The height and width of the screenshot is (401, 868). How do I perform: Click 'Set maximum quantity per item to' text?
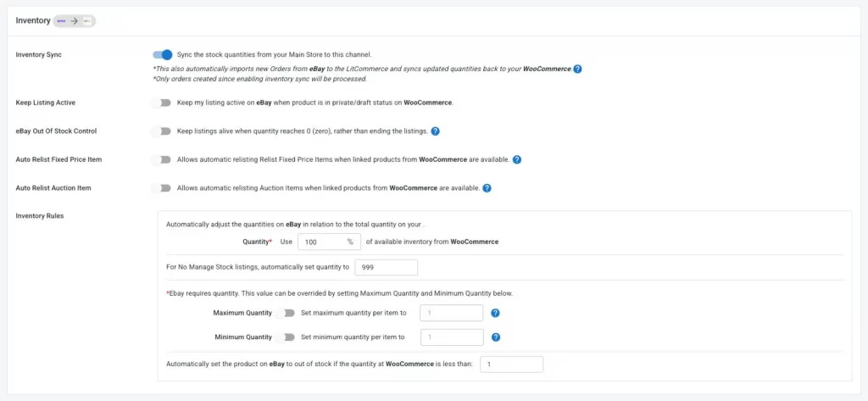point(353,313)
